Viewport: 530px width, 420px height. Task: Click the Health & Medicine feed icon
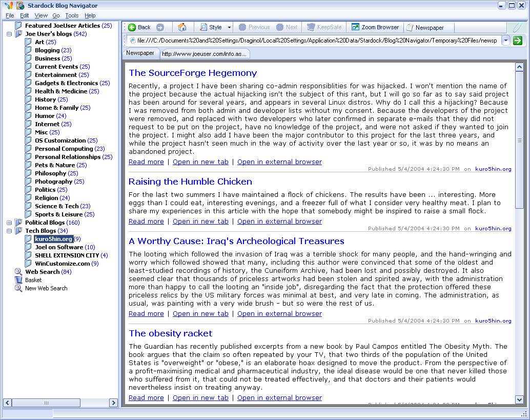click(x=29, y=91)
